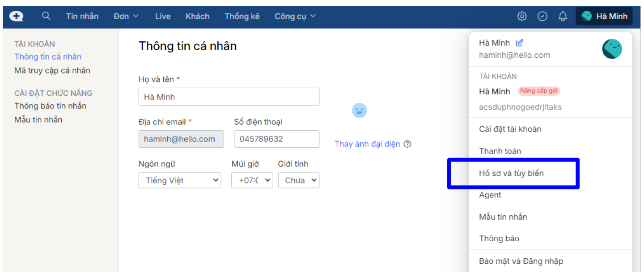The image size is (644, 278).
Task: Click the edit pencil next to Hà Minh
Action: point(519,43)
